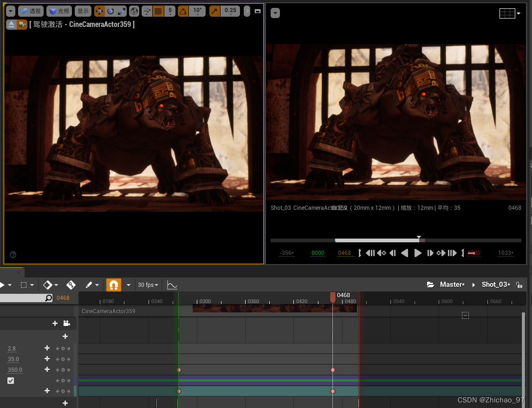Image resolution: width=532 pixels, height=408 pixels.
Task: Click the 1033* view range end value
Action: [506, 253]
